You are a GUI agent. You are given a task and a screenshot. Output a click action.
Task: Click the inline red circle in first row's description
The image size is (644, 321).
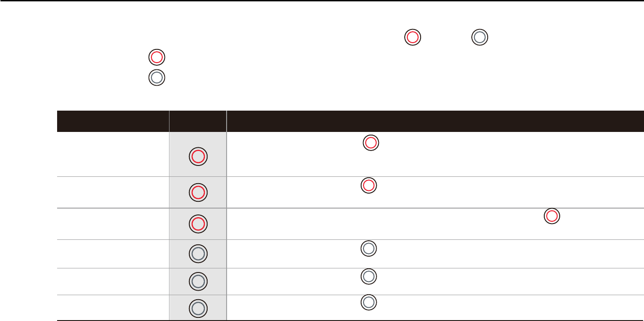(370, 143)
